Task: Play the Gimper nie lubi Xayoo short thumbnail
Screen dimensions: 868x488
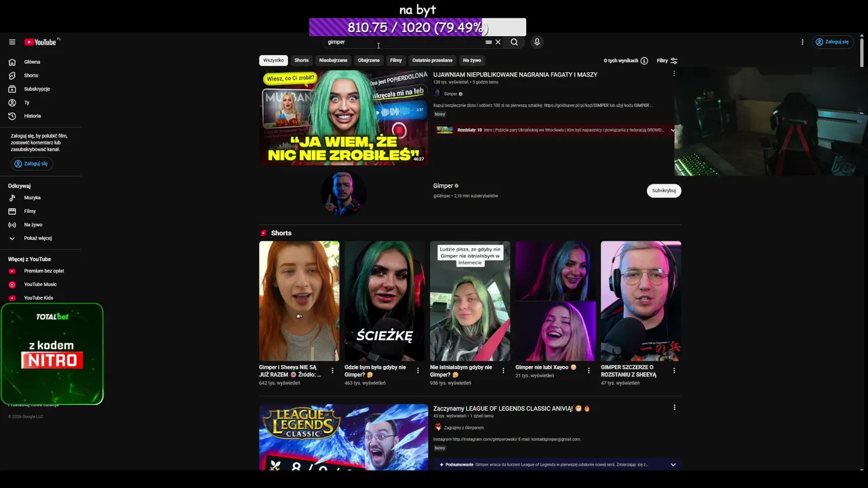Action: pos(555,301)
